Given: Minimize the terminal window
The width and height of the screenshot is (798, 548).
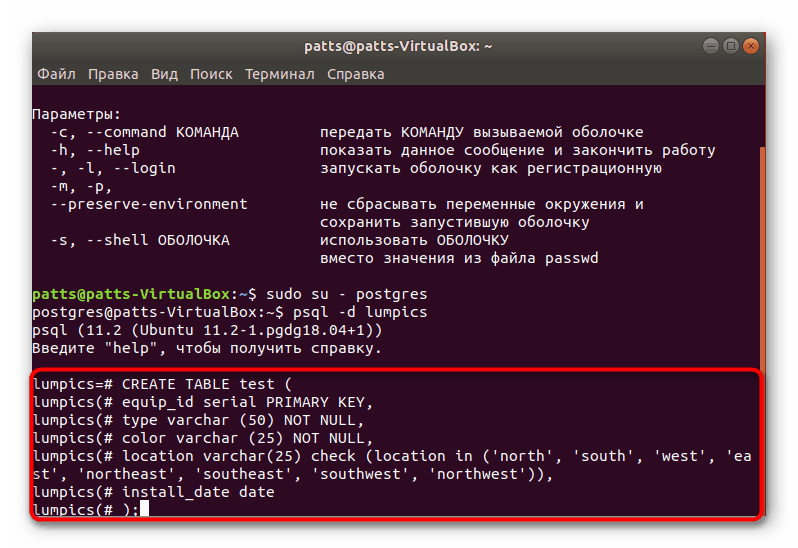Looking at the screenshot, I should pyautogui.click(x=710, y=46).
